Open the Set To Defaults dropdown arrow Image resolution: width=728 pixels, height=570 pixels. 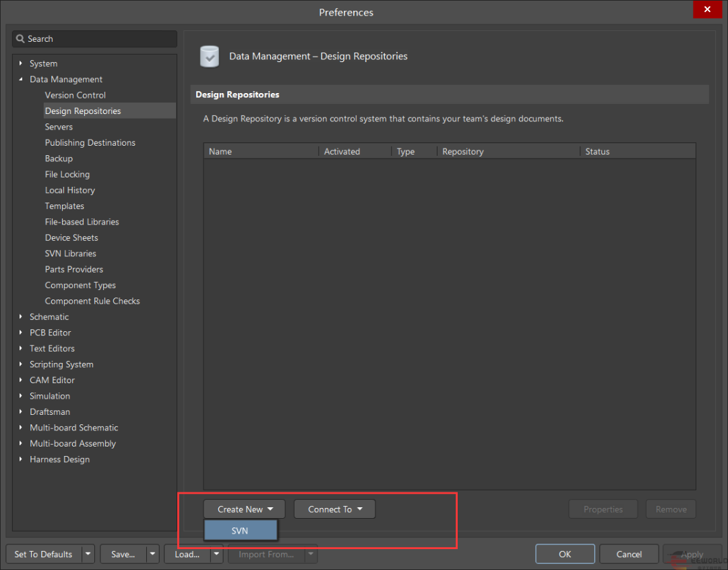click(x=88, y=554)
